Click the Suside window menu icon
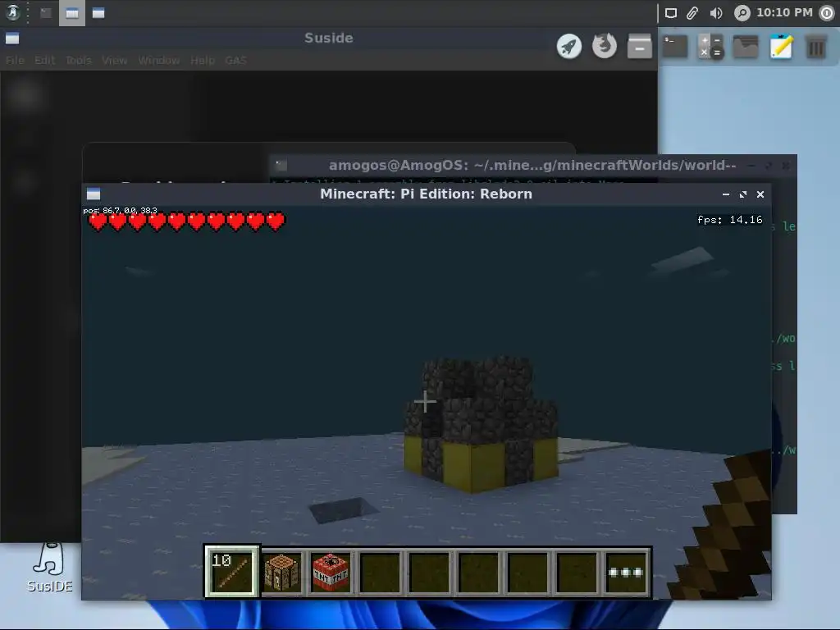The image size is (840, 630). coord(12,38)
